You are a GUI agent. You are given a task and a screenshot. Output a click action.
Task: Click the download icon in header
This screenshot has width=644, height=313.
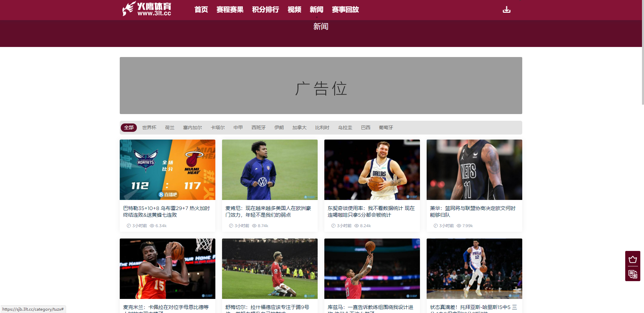[506, 9]
